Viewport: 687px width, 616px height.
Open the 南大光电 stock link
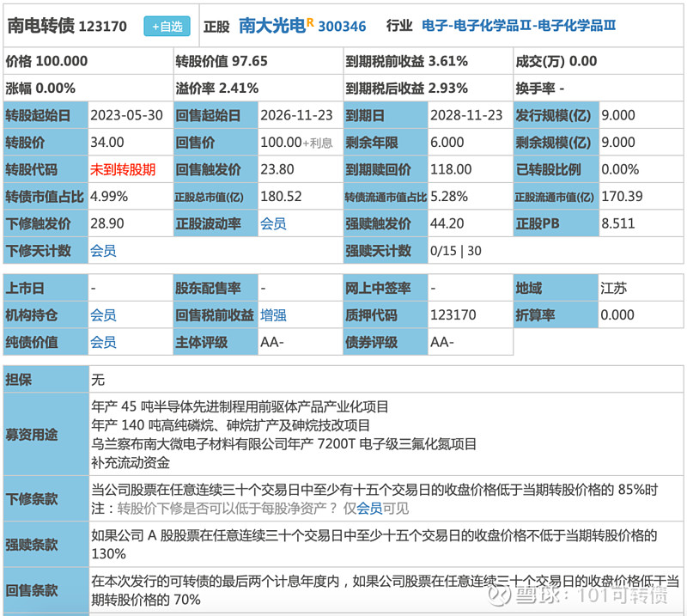272,26
